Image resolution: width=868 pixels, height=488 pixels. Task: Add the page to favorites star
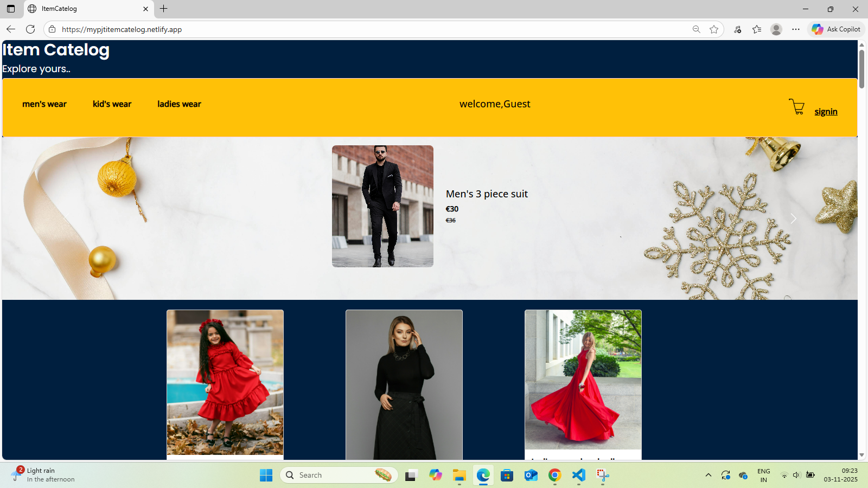coord(714,29)
